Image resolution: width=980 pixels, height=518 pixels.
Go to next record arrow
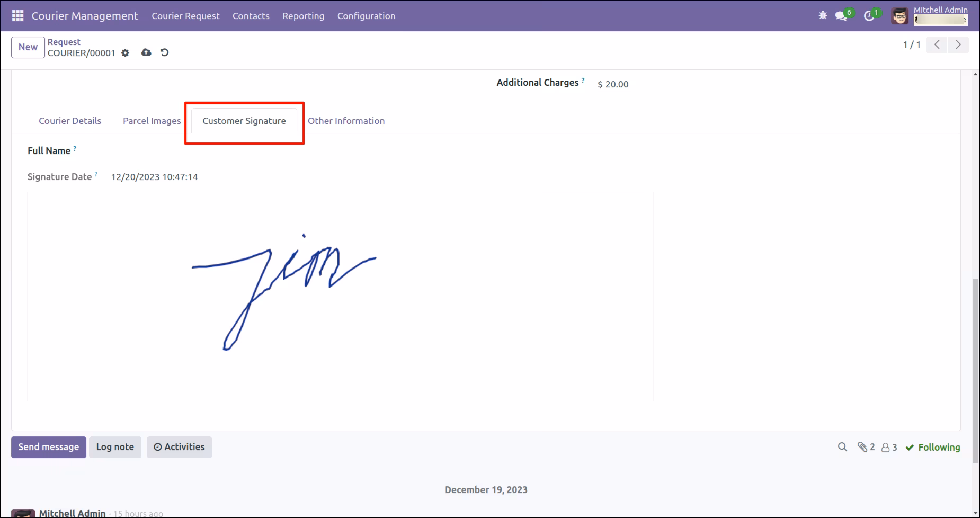click(x=958, y=45)
